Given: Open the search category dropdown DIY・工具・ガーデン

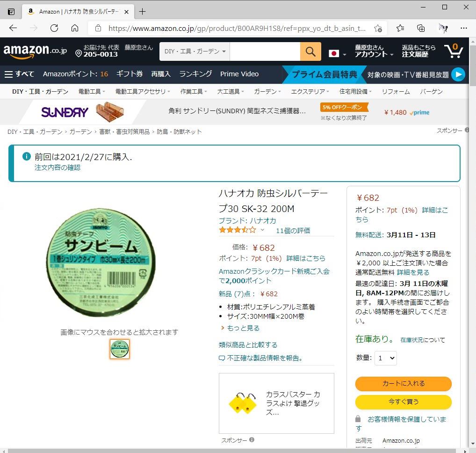Looking at the screenshot, I should coord(195,51).
